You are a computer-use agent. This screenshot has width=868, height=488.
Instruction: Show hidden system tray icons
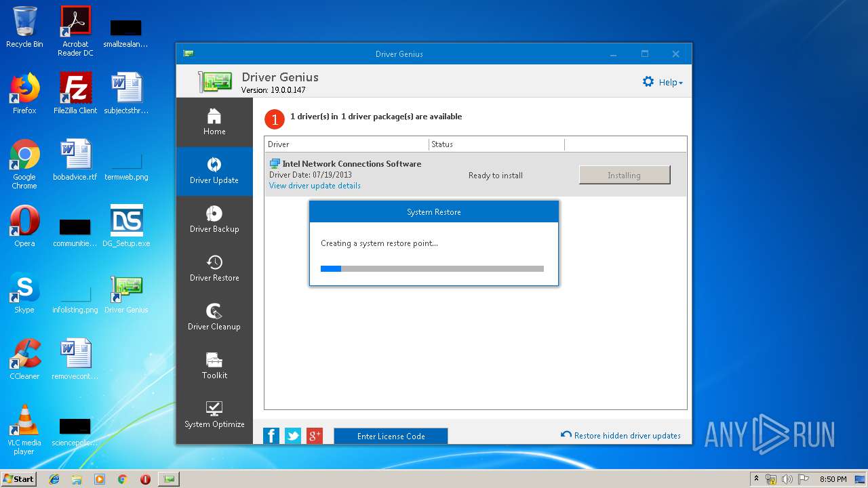coord(756,479)
